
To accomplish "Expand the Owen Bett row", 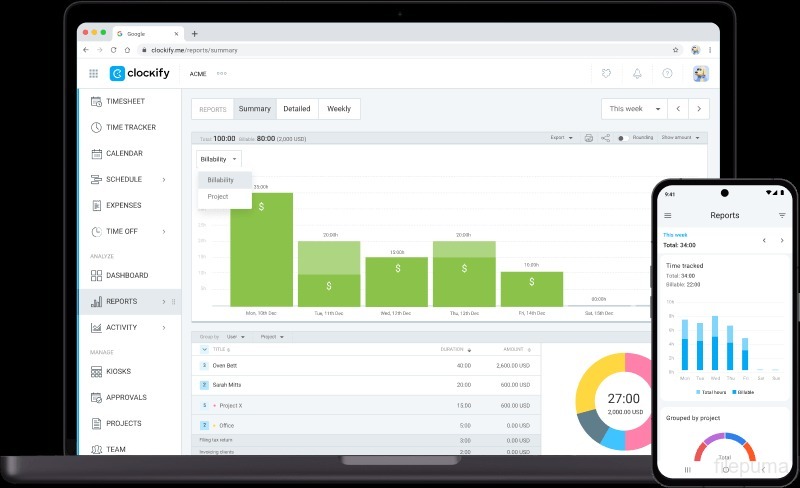I will pyautogui.click(x=205, y=366).
